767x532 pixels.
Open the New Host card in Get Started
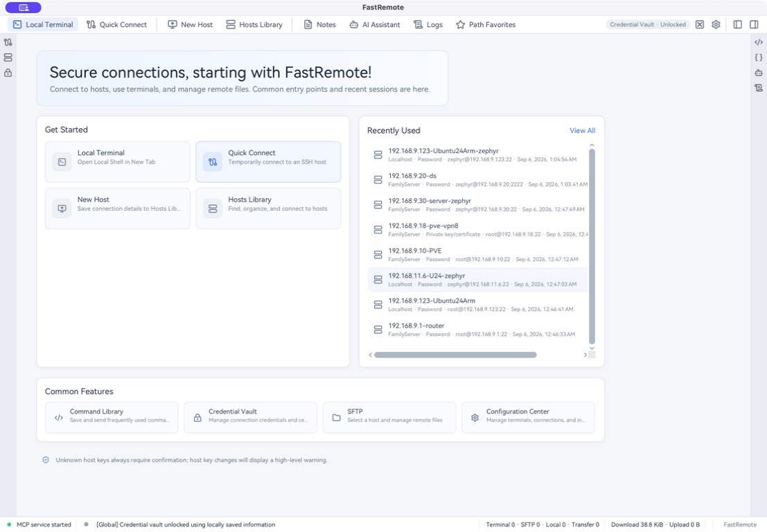[x=117, y=209]
